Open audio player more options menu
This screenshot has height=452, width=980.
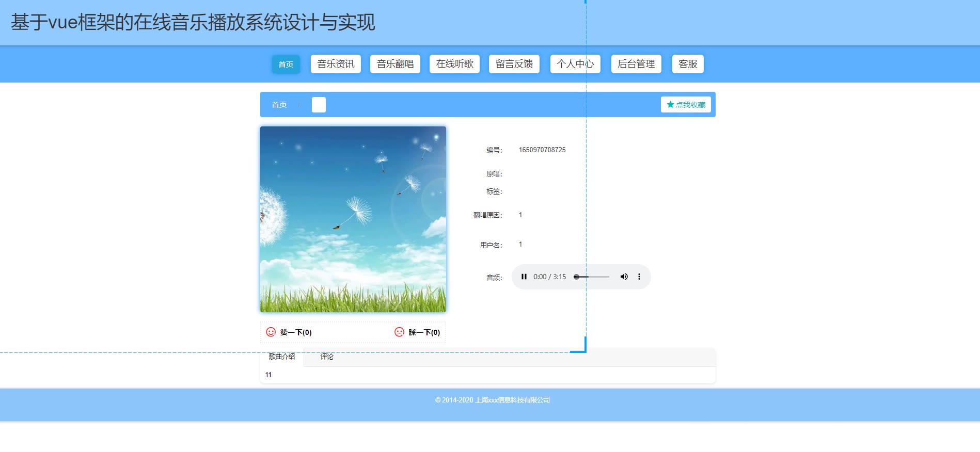[639, 277]
